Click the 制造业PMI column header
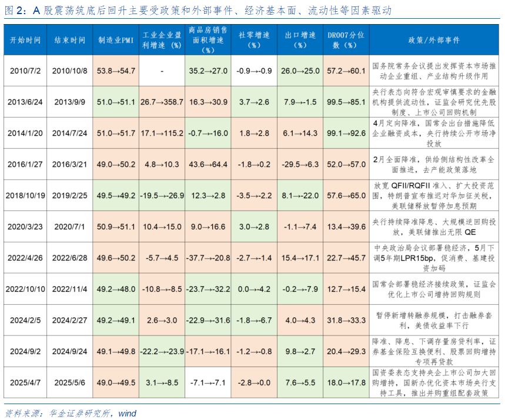 (x=116, y=40)
